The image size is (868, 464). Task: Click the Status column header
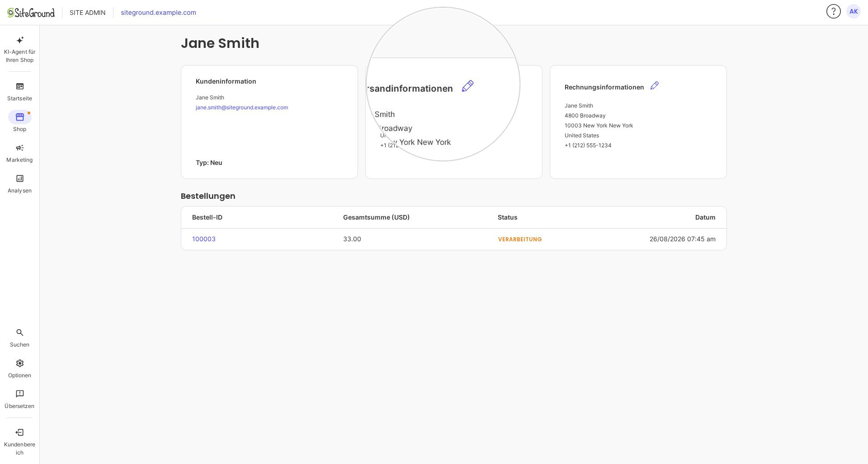[x=508, y=217]
